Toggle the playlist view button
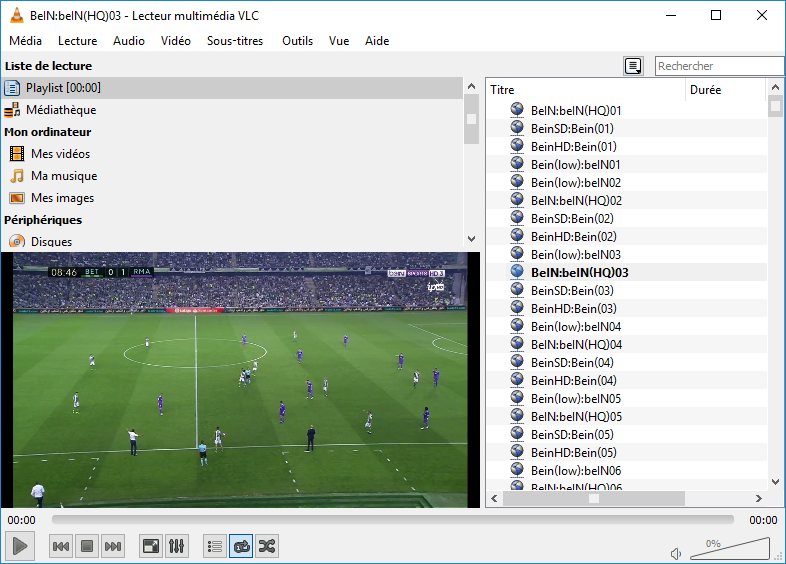 [x=215, y=546]
